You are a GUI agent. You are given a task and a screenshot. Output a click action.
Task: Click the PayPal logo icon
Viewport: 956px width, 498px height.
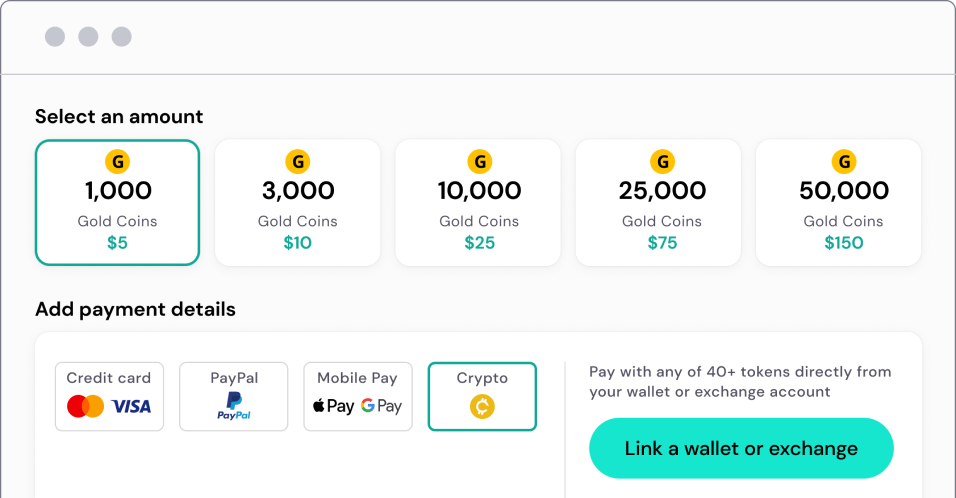coord(234,406)
